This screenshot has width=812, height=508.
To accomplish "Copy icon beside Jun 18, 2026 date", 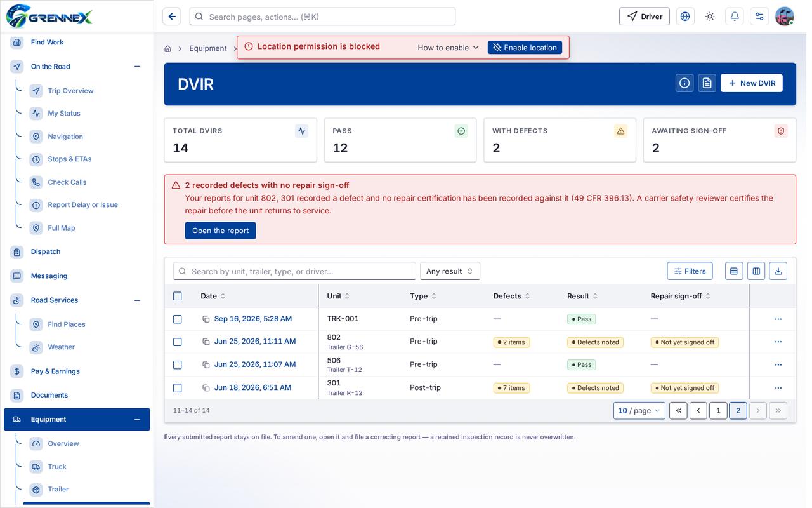I will point(206,388).
